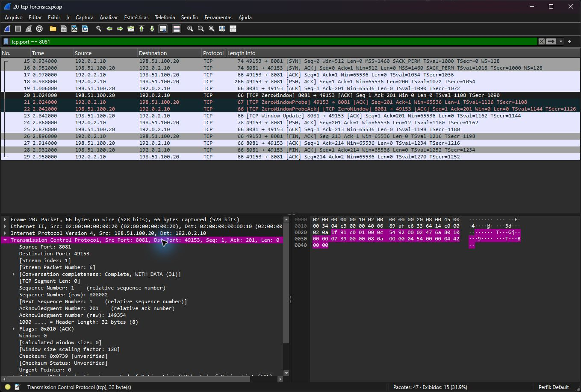Viewport: 581px width, 392px height.
Task: Open a capture file with folder icon
Action: pos(53,29)
